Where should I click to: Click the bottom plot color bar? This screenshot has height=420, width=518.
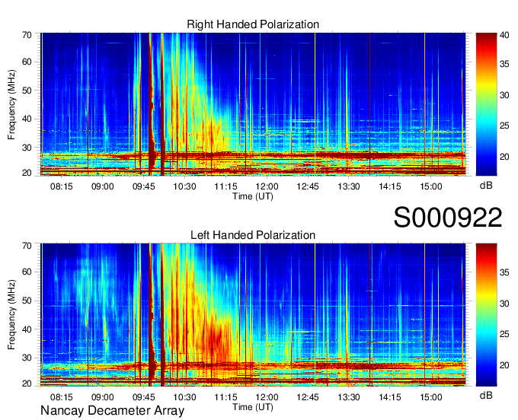486,315
